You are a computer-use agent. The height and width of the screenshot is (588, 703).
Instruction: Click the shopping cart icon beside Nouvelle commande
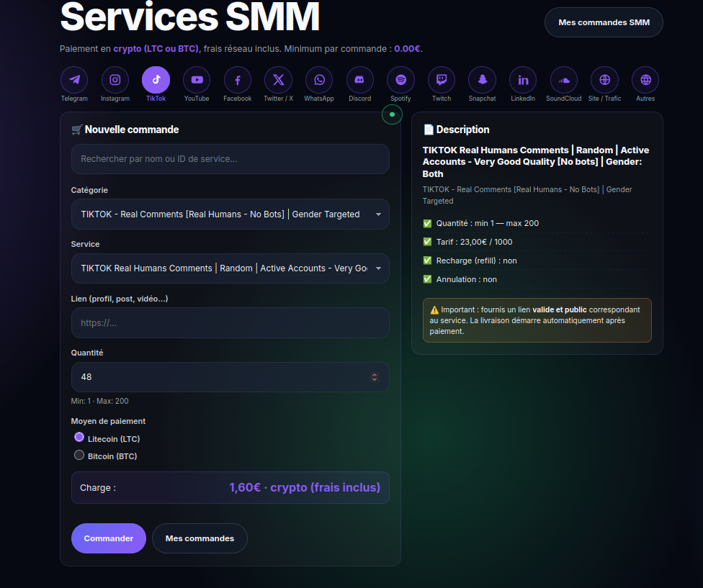[x=76, y=130]
